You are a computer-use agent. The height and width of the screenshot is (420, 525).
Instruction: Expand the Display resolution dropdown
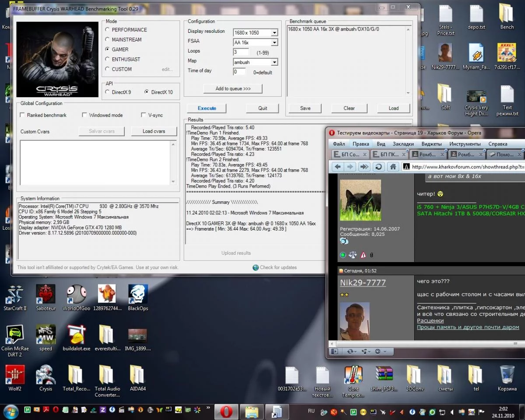[x=274, y=33]
